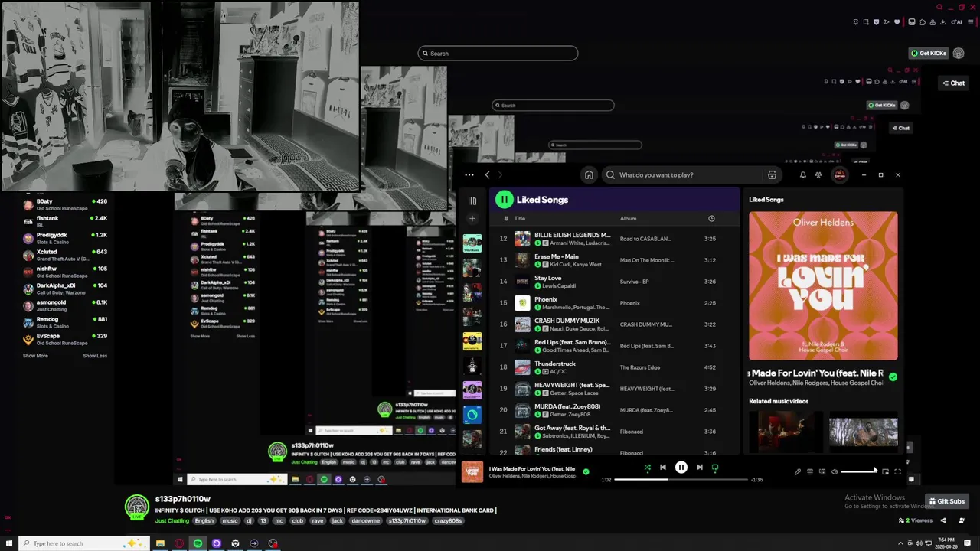This screenshot has height=551, width=980.
Task: Expand Show More in main Kick sidebar
Action: [35, 356]
